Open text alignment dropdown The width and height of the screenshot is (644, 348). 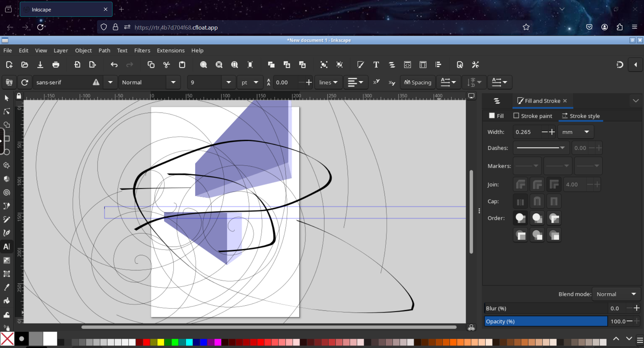point(356,82)
